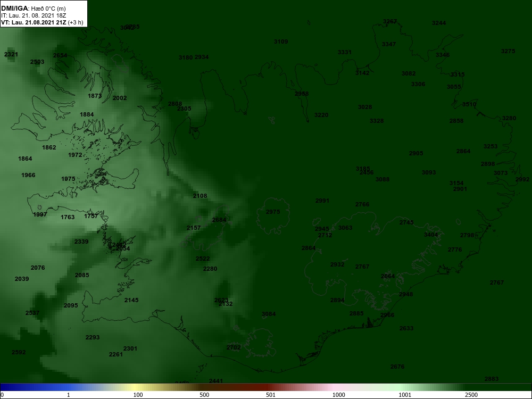The image size is (532, 399).
Task: Select the 1997 height label
Action: click(40, 214)
